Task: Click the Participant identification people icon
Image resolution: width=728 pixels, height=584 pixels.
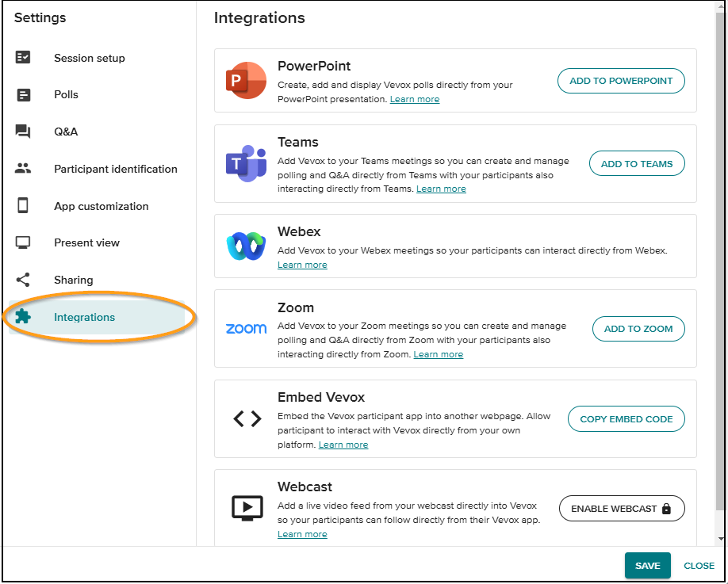Action: (23, 168)
